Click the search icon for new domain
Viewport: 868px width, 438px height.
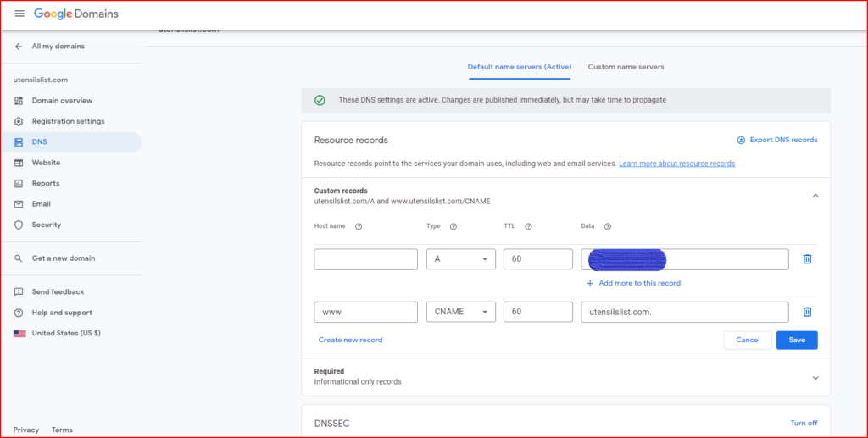pyautogui.click(x=19, y=258)
